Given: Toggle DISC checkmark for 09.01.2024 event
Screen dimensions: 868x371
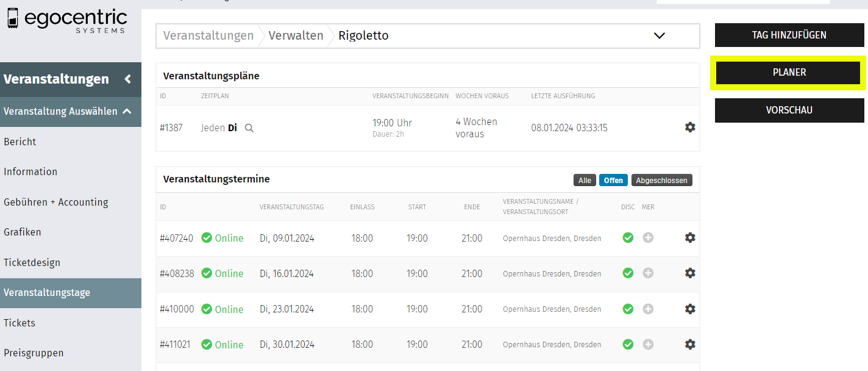Looking at the screenshot, I should [628, 238].
